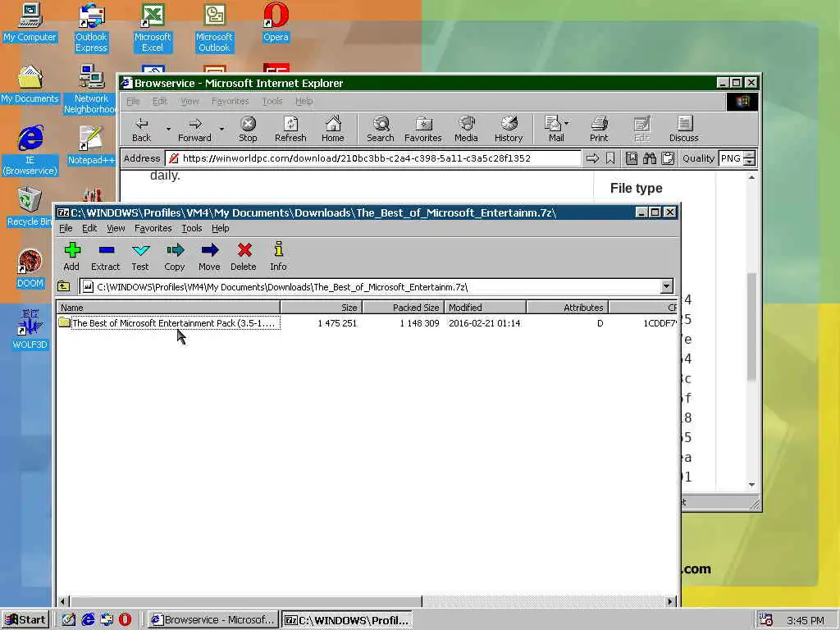This screenshot has width=840, height=630.
Task: Sort by the Attributes column header
Action: [568, 308]
